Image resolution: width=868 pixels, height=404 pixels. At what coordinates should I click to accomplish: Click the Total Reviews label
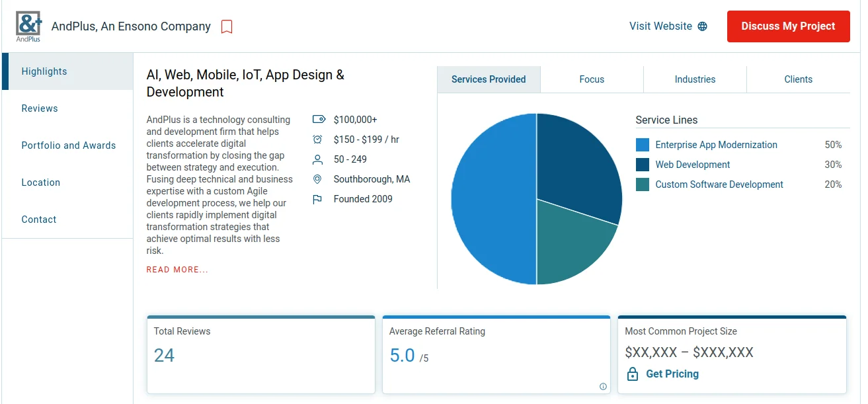tap(182, 331)
